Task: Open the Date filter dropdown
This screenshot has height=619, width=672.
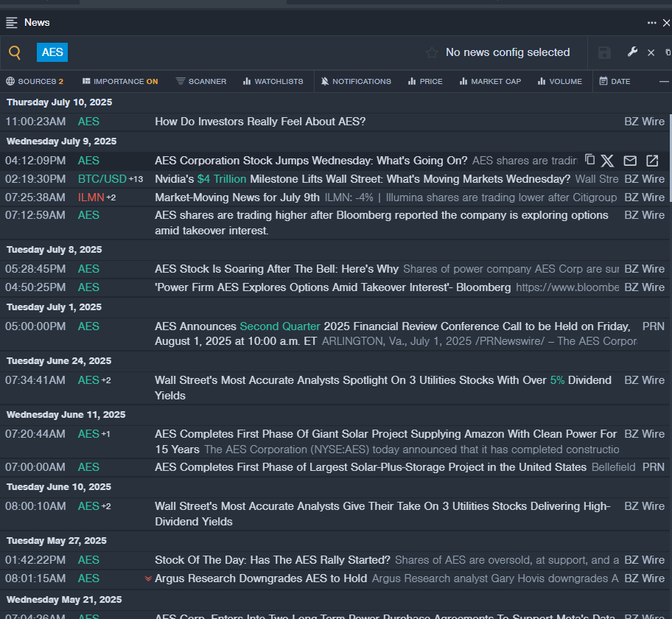Action: [x=615, y=82]
